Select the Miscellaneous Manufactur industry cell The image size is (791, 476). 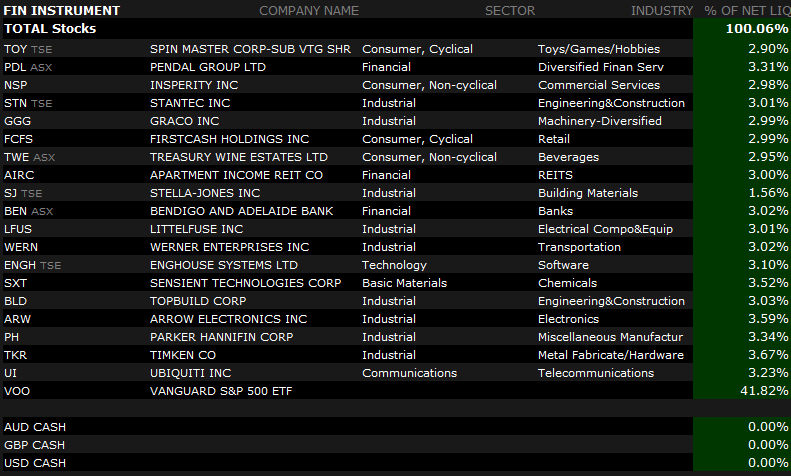point(610,337)
